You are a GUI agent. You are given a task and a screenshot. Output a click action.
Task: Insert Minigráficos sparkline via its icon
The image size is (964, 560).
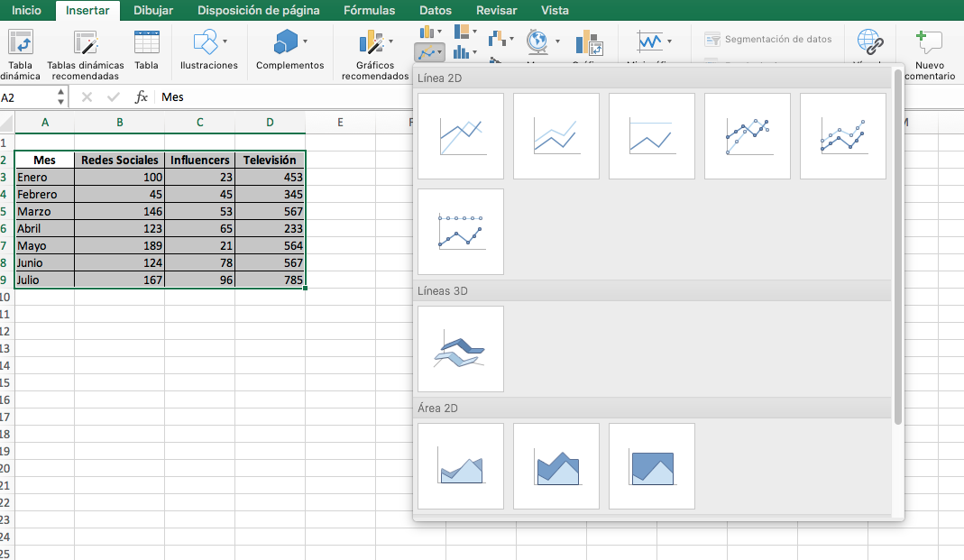[x=650, y=41]
